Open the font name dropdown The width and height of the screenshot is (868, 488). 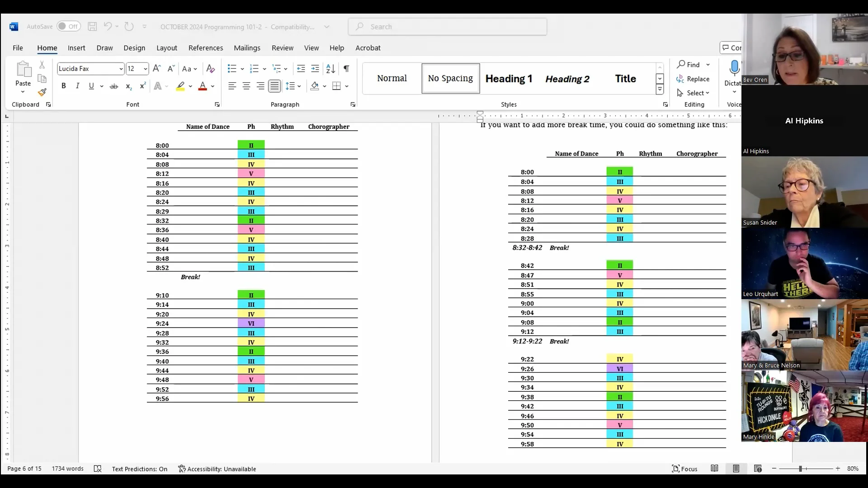pos(121,69)
